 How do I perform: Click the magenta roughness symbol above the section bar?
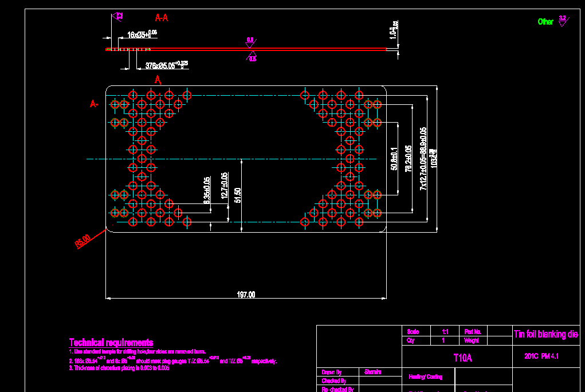[250, 41]
